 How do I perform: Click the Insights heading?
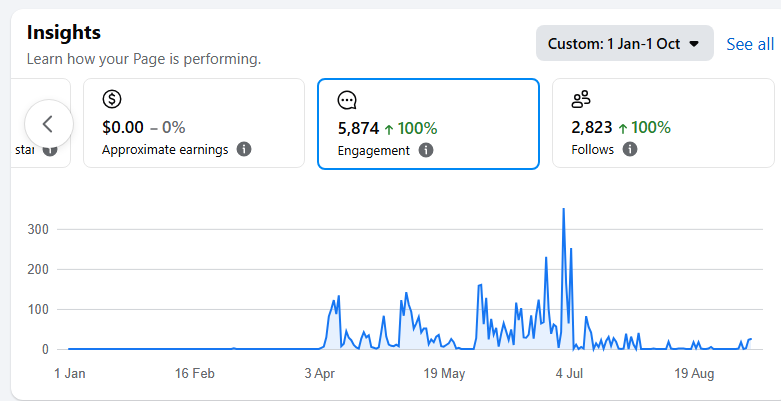coord(64,32)
